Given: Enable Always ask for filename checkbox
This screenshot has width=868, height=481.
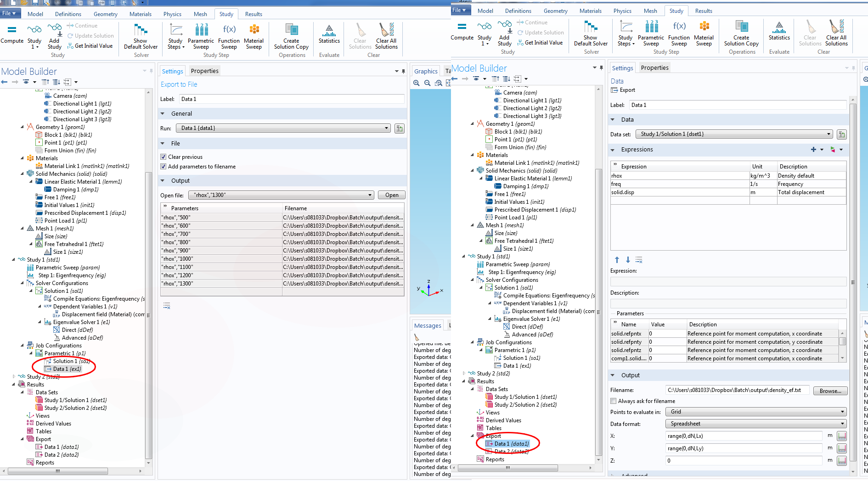Looking at the screenshot, I should pos(614,401).
